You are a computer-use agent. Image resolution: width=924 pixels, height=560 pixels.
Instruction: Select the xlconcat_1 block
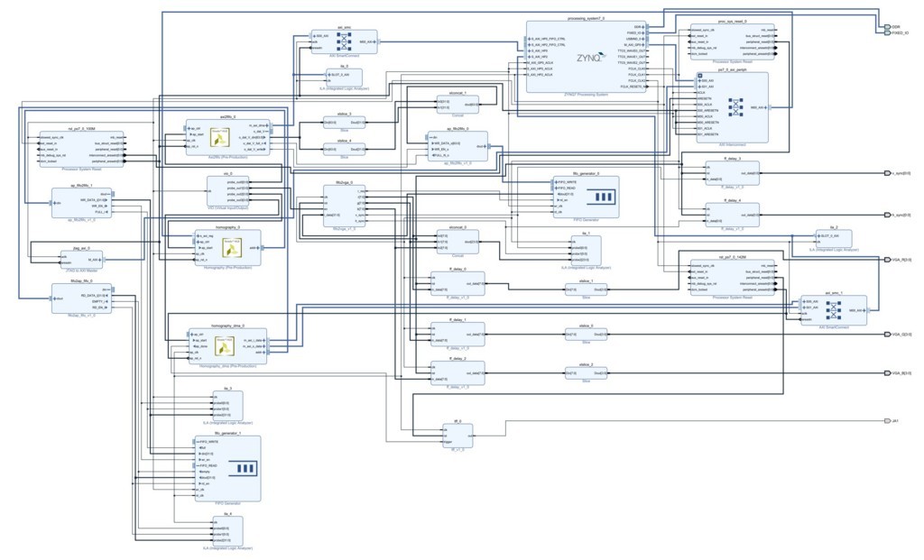point(457,105)
